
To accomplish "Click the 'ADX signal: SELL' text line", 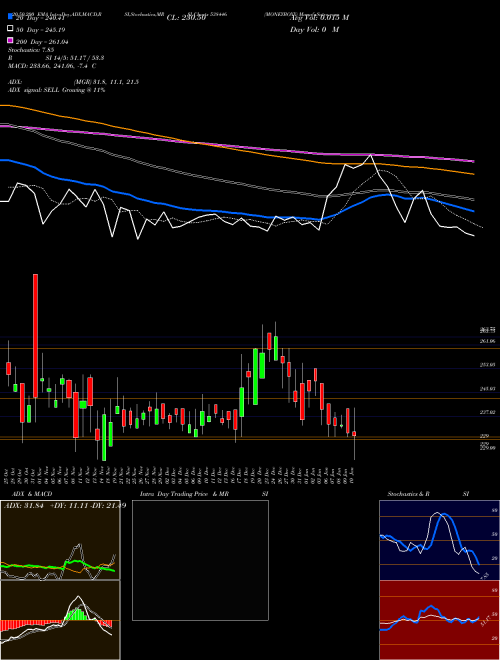I will click(56, 90).
